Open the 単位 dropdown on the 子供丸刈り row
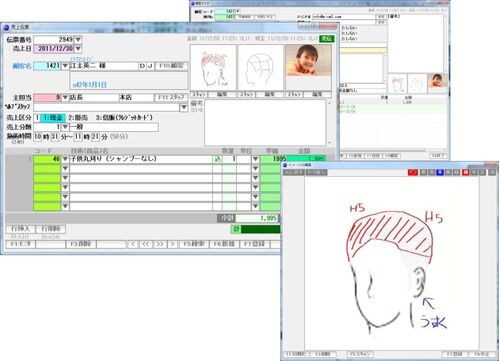 click(255, 159)
